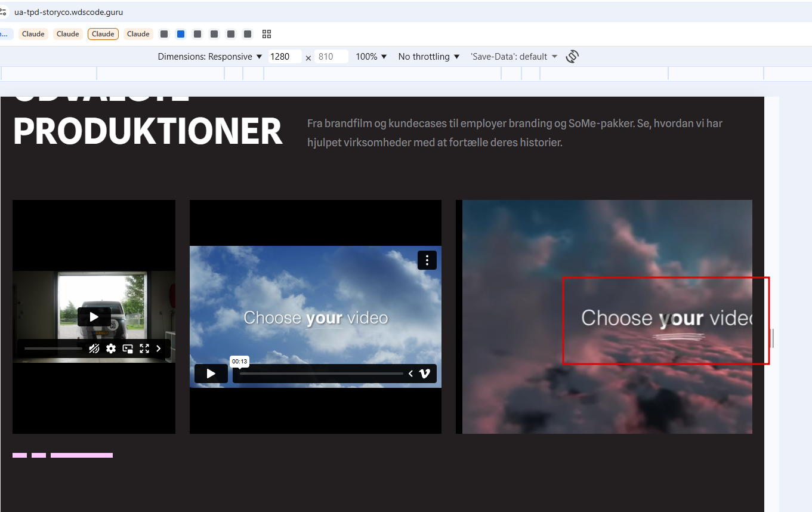Click the fullscreen icon on the van video
The width and height of the screenshot is (812, 512).
coord(144,348)
